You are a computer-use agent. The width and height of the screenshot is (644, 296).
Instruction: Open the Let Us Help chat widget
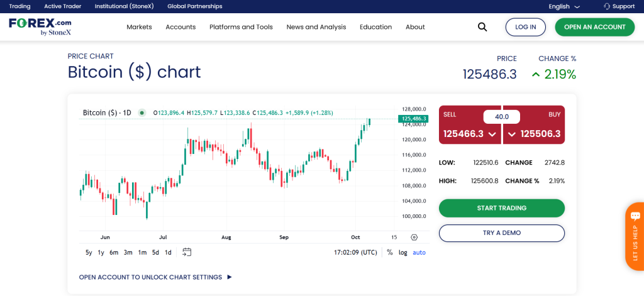[635, 236]
